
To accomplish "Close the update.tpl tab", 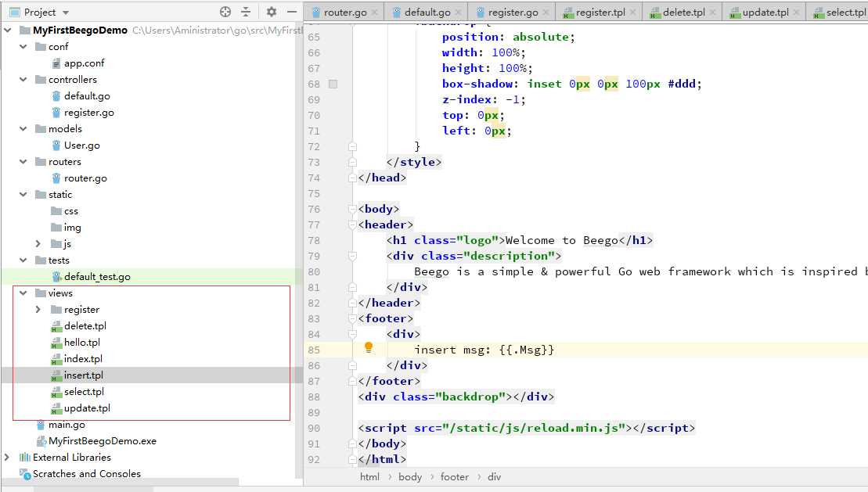I will click(797, 13).
